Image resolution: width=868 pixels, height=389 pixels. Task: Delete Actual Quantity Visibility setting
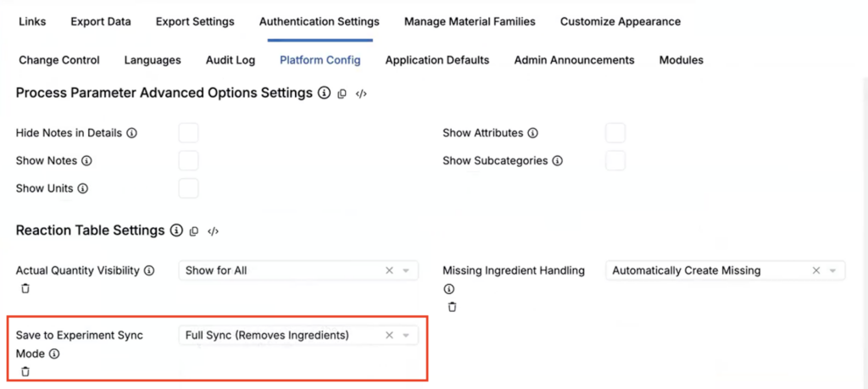[25, 288]
